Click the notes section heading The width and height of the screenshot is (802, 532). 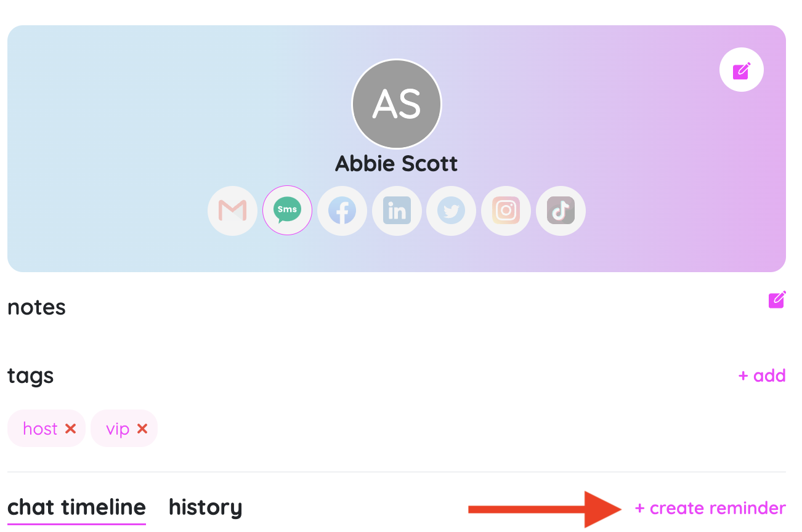pos(36,307)
